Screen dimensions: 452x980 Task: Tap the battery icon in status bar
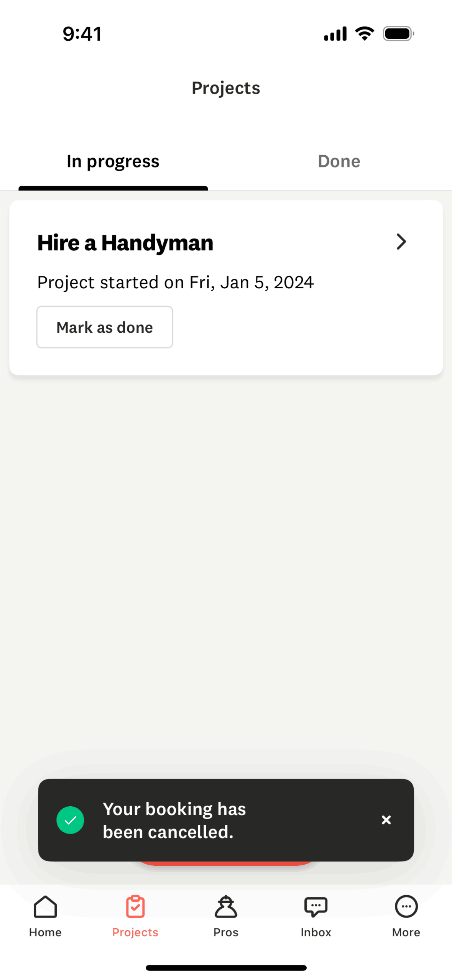click(398, 34)
